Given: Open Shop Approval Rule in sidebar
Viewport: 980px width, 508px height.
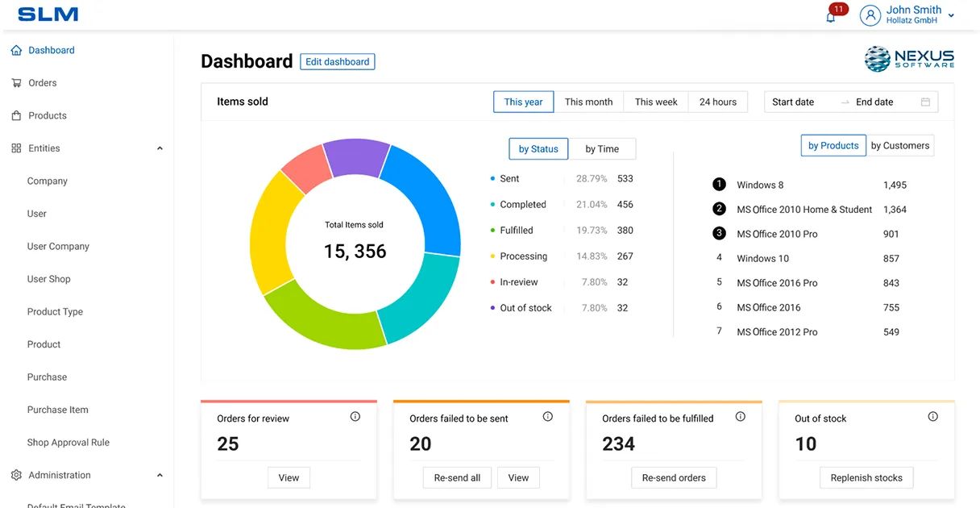Looking at the screenshot, I should (69, 443).
